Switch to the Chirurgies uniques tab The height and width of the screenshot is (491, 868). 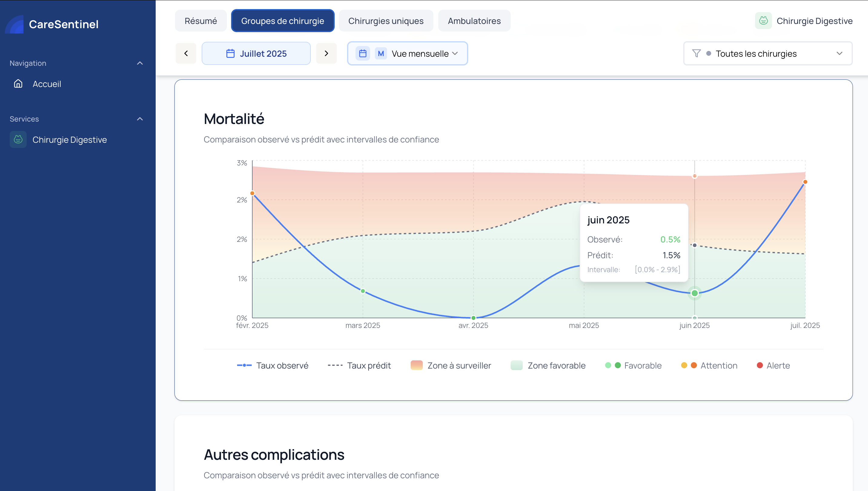click(x=386, y=21)
